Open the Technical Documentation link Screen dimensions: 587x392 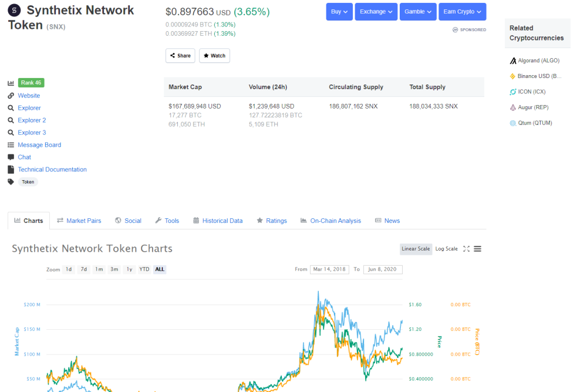52,170
